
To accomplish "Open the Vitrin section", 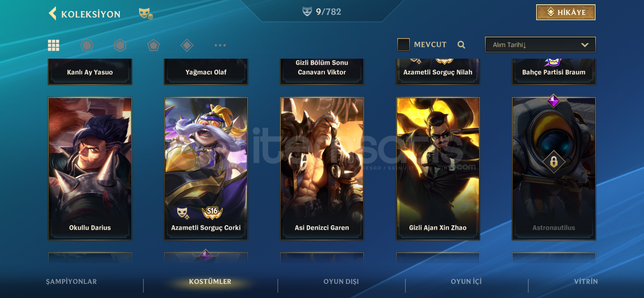I will [586, 281].
